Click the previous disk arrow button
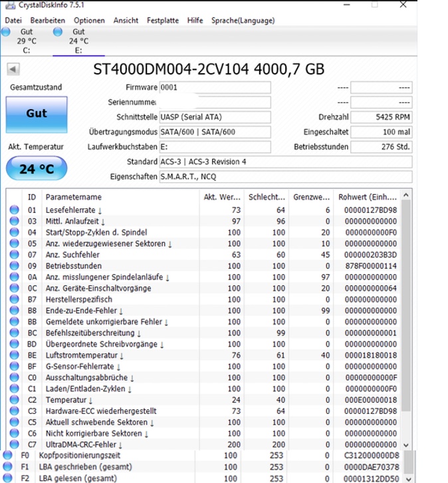The height and width of the screenshot is (483, 448). pyautogui.click(x=13, y=69)
